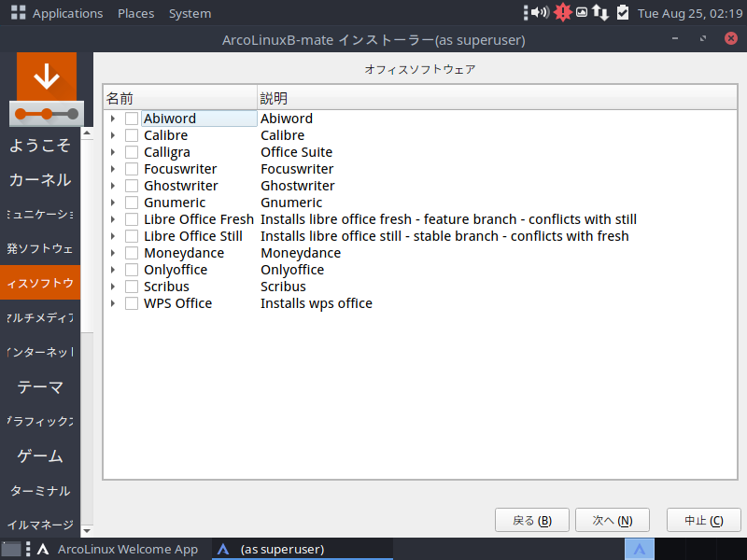Open the Applications menu grid icon
The height and width of the screenshot is (560, 747).
click(18, 12)
